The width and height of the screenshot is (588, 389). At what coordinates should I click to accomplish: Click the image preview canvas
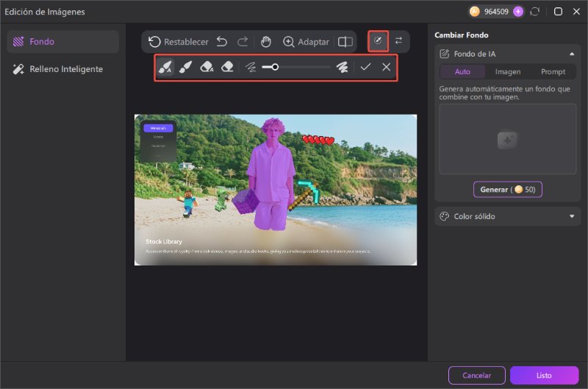[x=276, y=190]
